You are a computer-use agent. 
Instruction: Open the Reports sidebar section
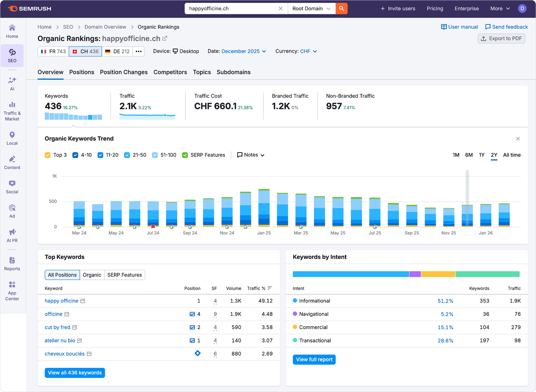(x=12, y=264)
